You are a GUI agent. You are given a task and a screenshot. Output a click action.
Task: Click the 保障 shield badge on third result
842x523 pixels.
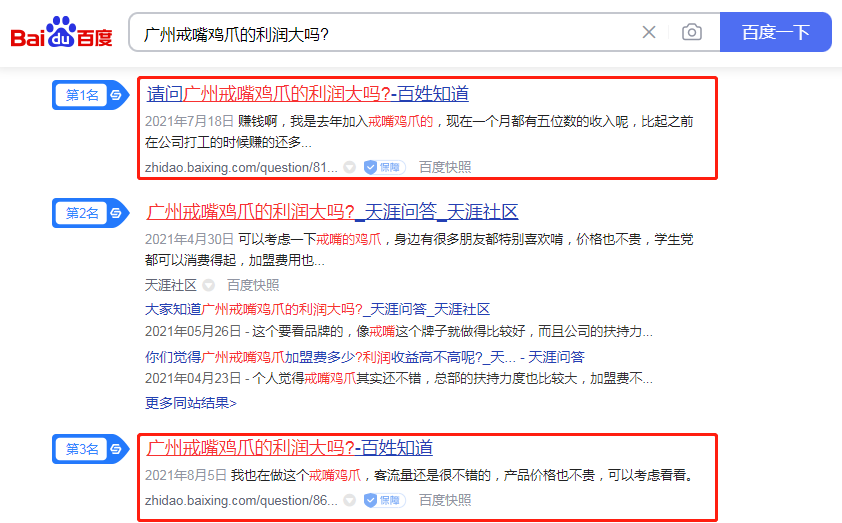[384, 500]
